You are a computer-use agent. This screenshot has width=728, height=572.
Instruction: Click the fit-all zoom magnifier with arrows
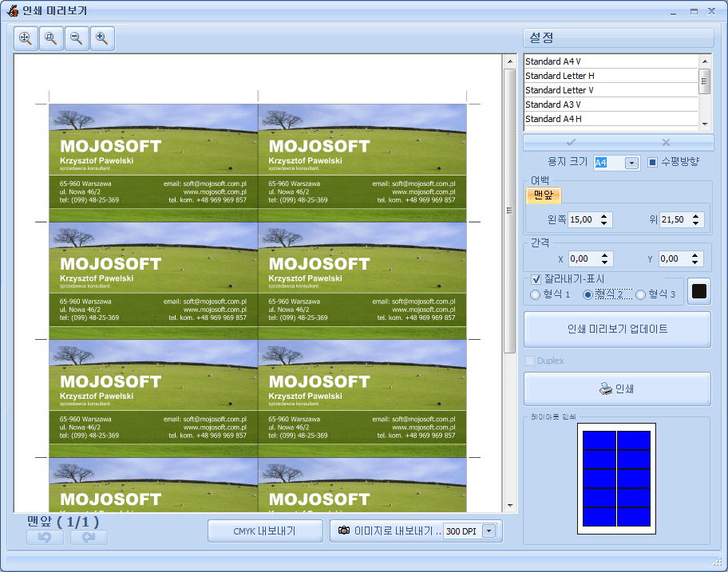[x=26, y=38]
